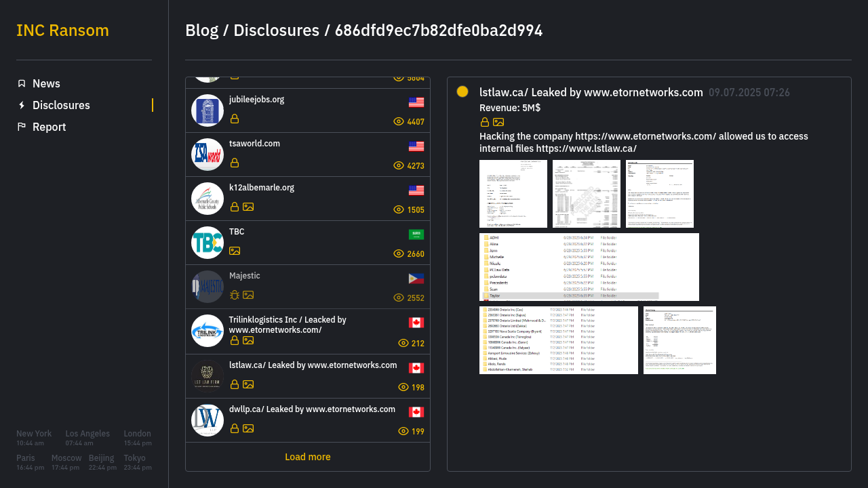Click jubileejobs.org logo avatar
The height and width of the screenshot is (488, 868).
coord(208,110)
